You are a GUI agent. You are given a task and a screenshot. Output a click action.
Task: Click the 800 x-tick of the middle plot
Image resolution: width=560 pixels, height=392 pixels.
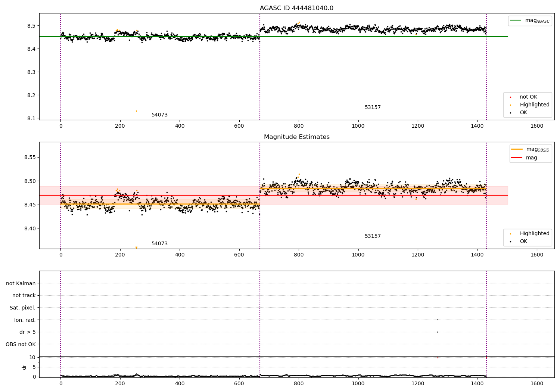coord(299,255)
